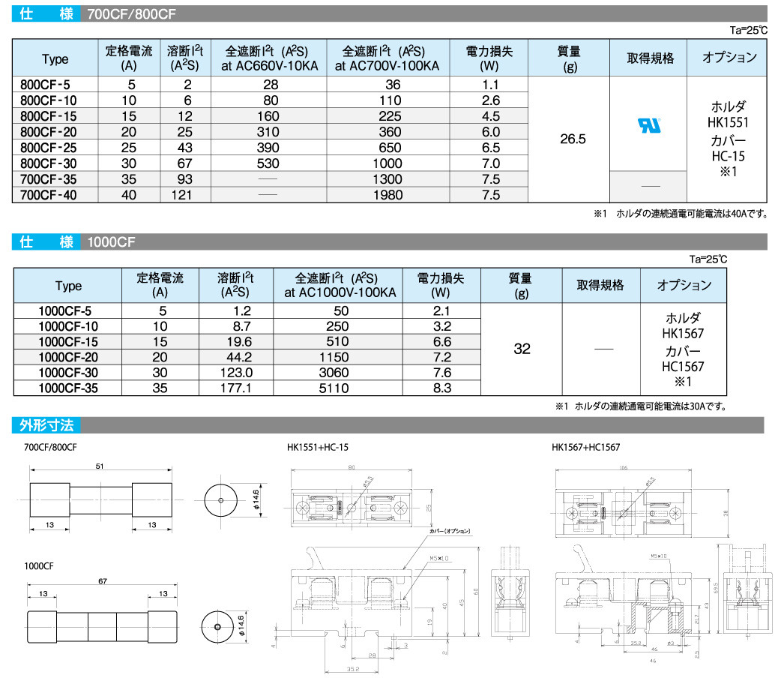Click the 700CF/800CF fuse side-view drawing
Screen dimensions: 784x684
pyautogui.click(x=101, y=499)
